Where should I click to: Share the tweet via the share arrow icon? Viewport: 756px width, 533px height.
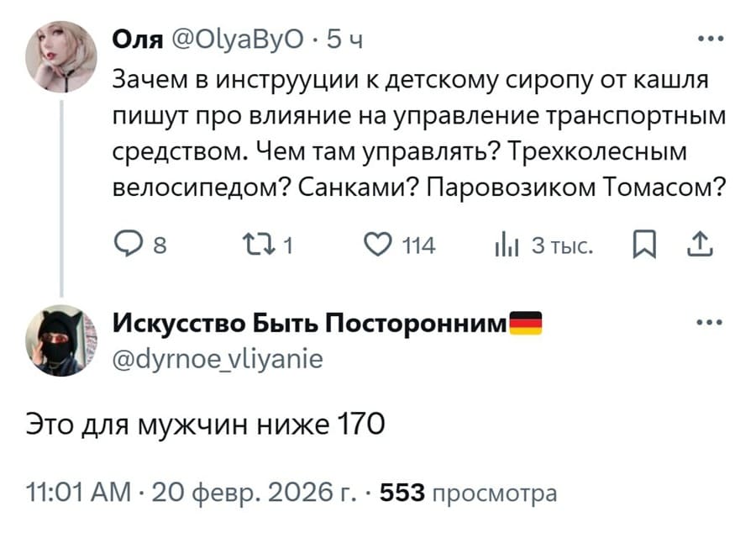(x=700, y=244)
